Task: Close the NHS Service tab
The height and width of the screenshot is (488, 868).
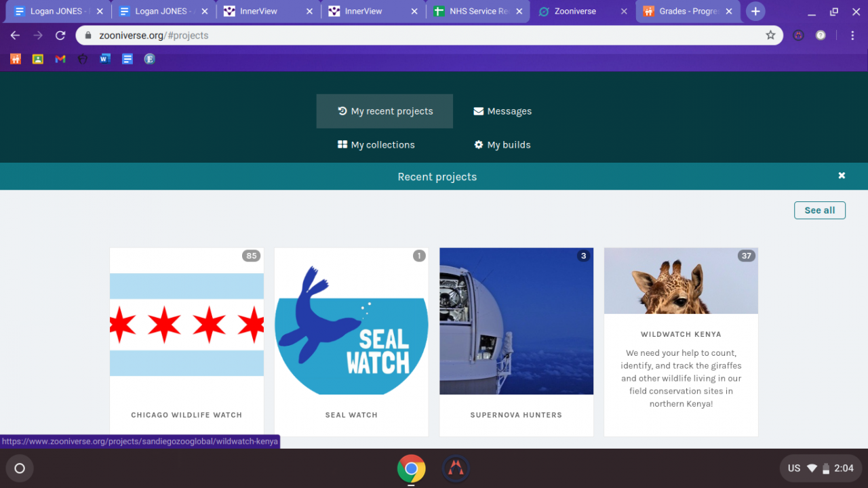Action: [519, 12]
